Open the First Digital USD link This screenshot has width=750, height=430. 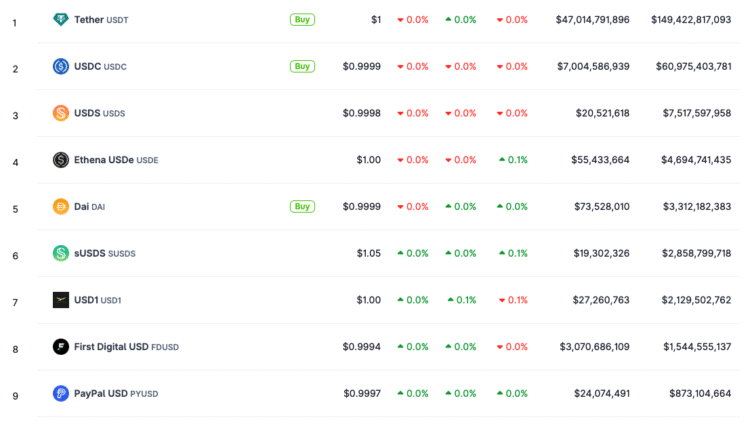110,347
